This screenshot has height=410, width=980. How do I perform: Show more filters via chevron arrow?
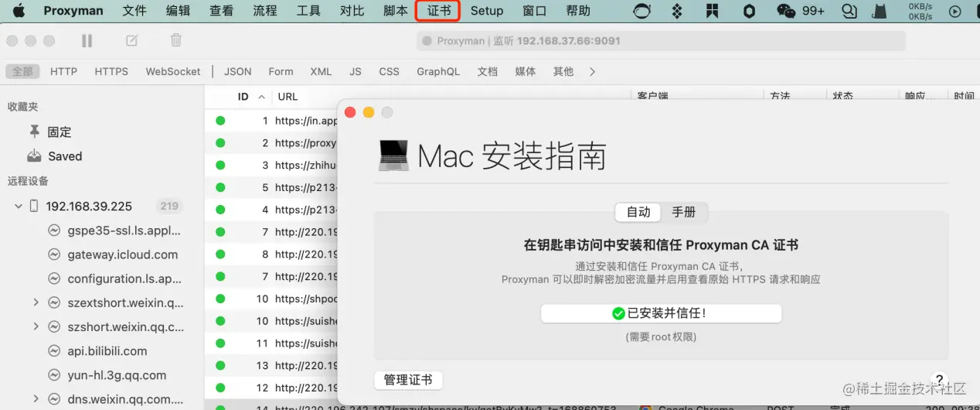pos(593,71)
